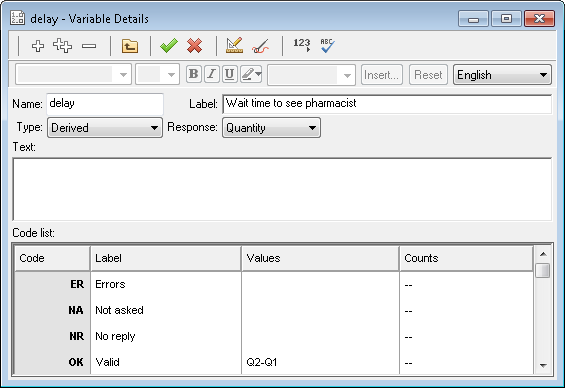Click the folder with up arrow icon
Image resolution: width=565 pixels, height=388 pixels.
point(130,46)
